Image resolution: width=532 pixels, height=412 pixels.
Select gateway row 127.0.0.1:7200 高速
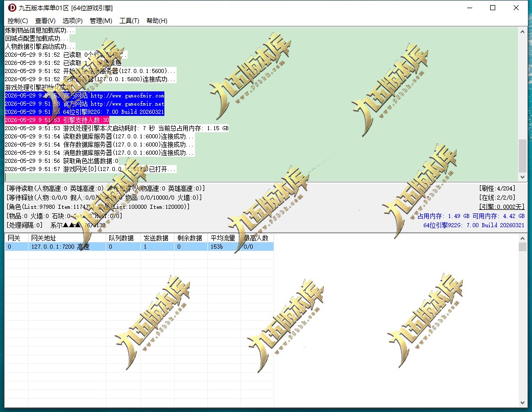point(139,247)
